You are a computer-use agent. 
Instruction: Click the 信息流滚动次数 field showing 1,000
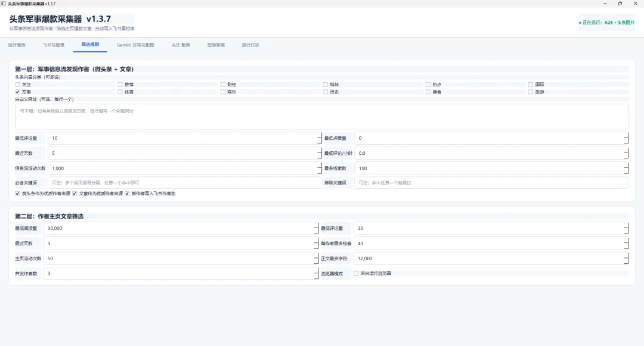pos(184,169)
